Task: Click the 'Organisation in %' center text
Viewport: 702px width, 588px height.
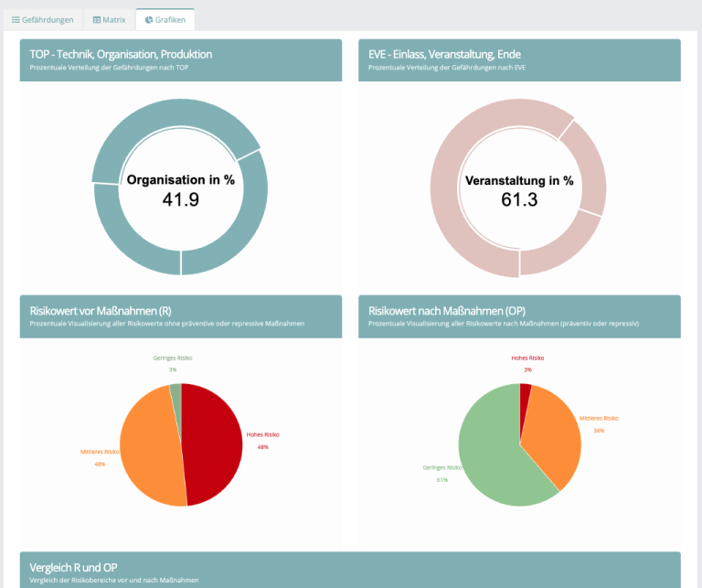Action: 180,180
